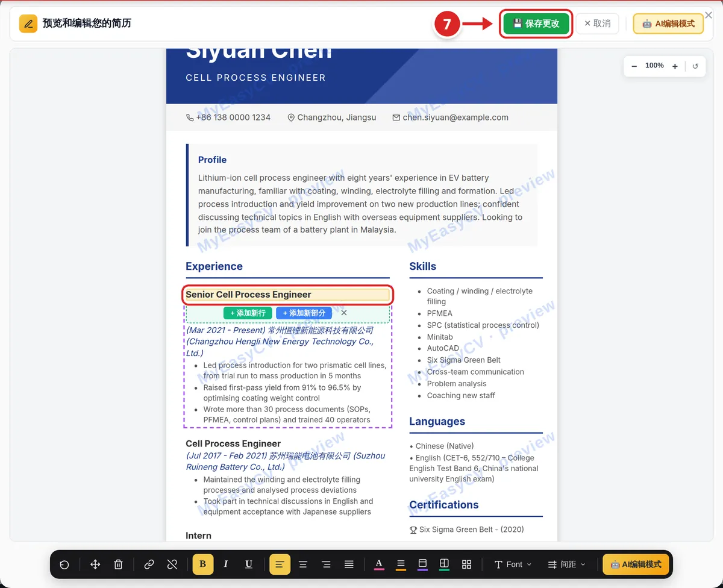Click the Coaching new staff skill
Image resolution: width=723 pixels, height=588 pixels.
pyautogui.click(x=461, y=395)
